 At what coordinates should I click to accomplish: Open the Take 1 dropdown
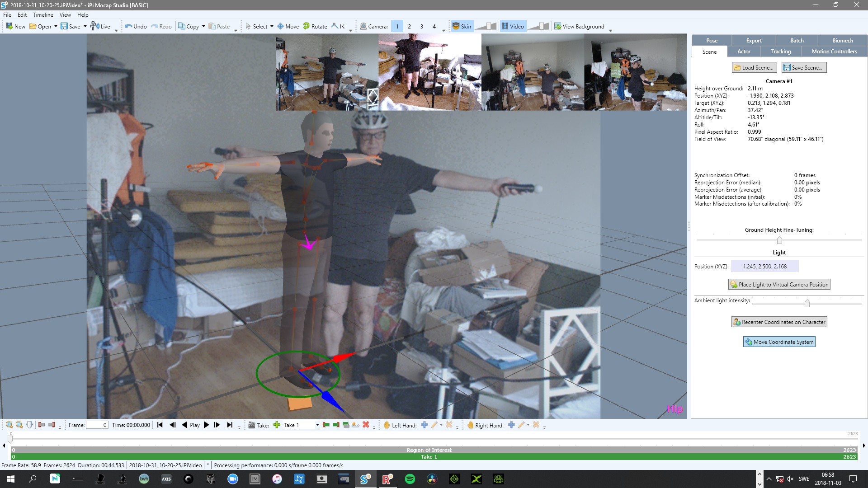pos(317,425)
